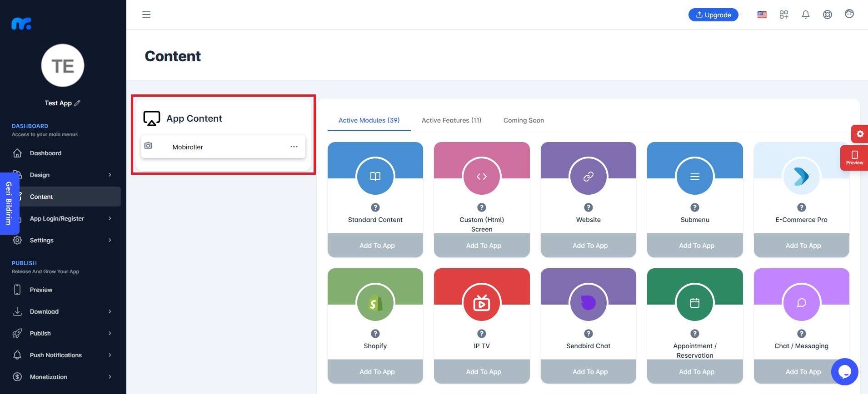Open the hamburger menu icon
Viewport: 868px width, 394px height.
coord(146,15)
